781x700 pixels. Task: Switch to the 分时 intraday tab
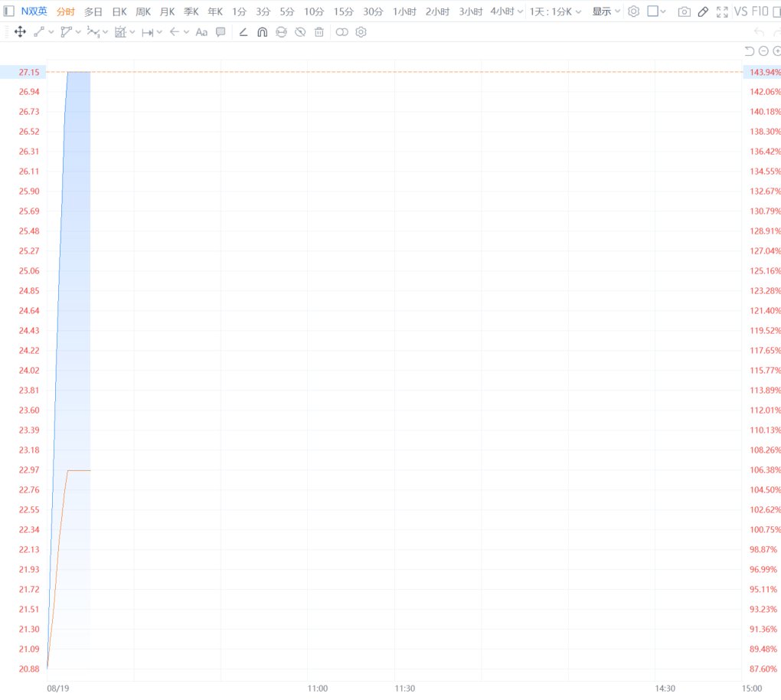pyautogui.click(x=65, y=11)
